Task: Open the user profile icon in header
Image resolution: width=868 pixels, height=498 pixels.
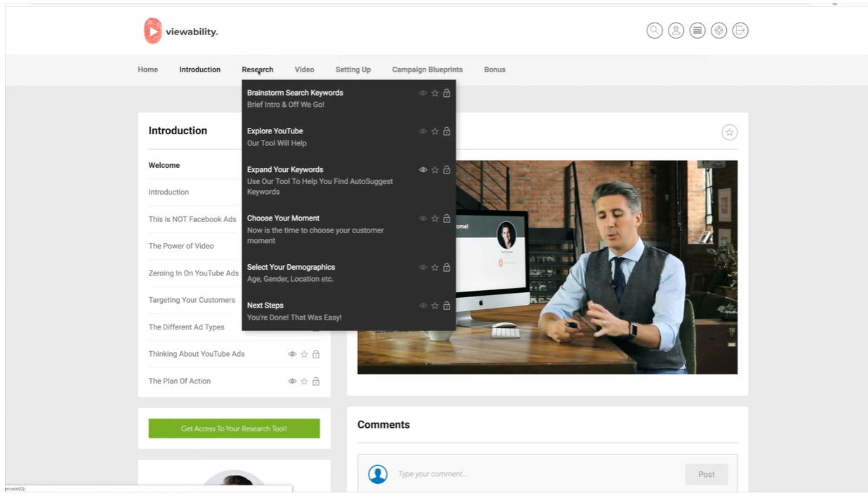Action: pyautogui.click(x=676, y=30)
